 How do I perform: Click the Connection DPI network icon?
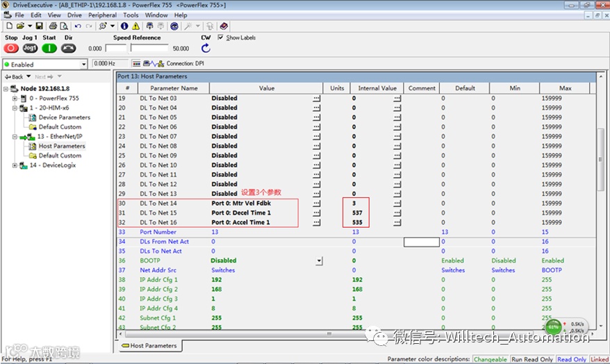click(154, 63)
